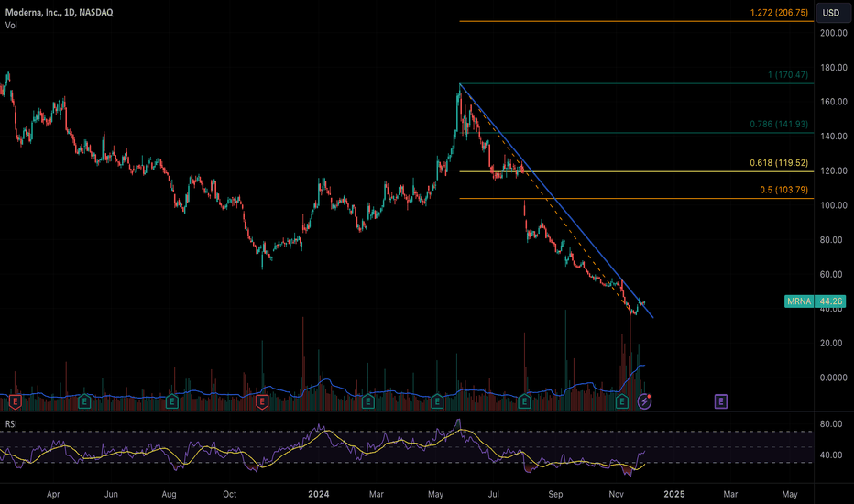This screenshot has height=504, width=854.
Task: Click the 100.00 price axis label
Action: tap(834, 205)
